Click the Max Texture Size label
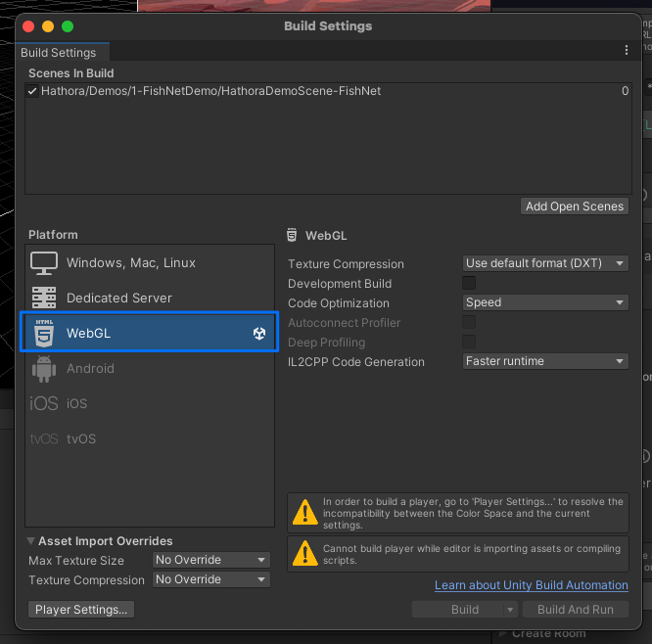Screen dimensions: 652x644 [76, 561]
